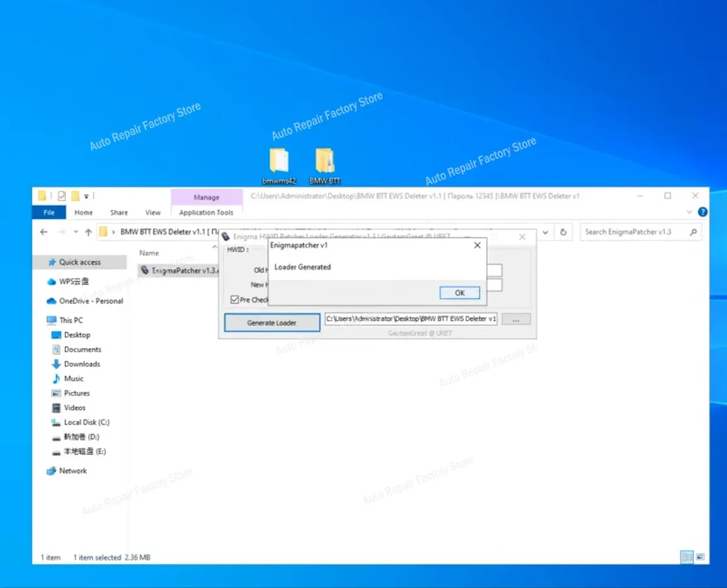This screenshot has width=727, height=588.
Task: Select Network in navigation pane
Action: click(73, 471)
